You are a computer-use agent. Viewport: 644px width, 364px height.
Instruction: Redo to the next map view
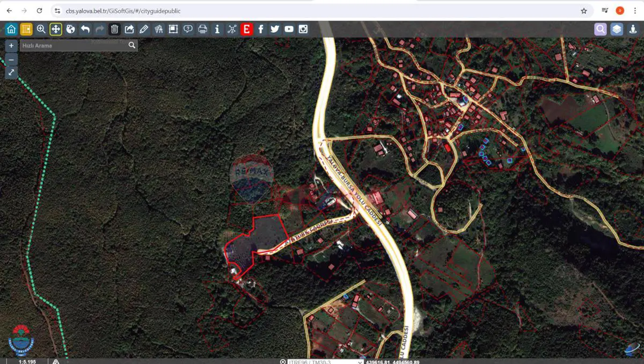100,29
